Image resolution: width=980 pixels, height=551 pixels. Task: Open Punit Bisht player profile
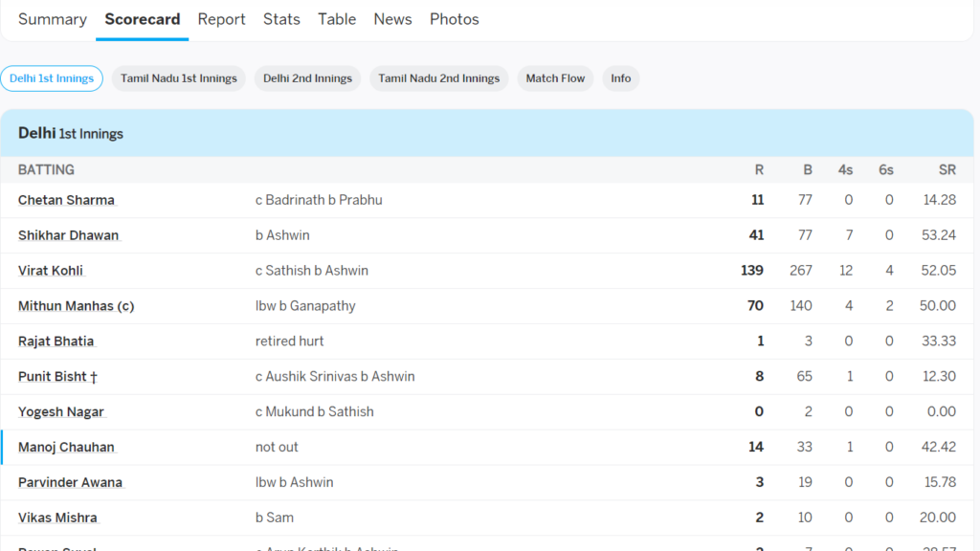[x=57, y=377]
